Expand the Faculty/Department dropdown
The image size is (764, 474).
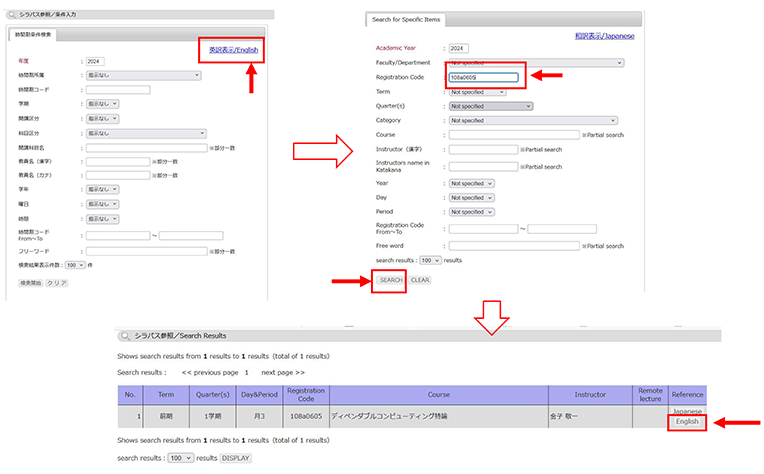536,62
